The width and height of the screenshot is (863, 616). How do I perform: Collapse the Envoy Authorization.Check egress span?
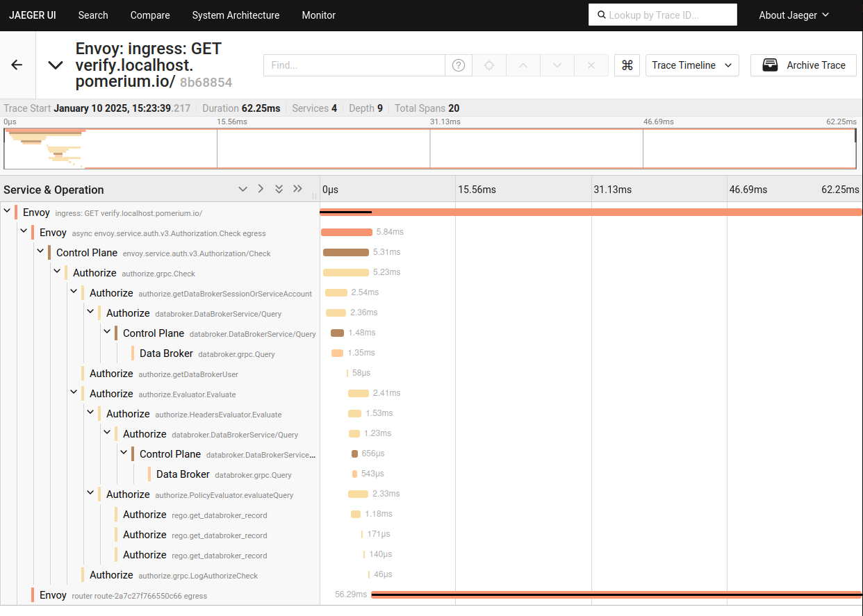(24, 231)
